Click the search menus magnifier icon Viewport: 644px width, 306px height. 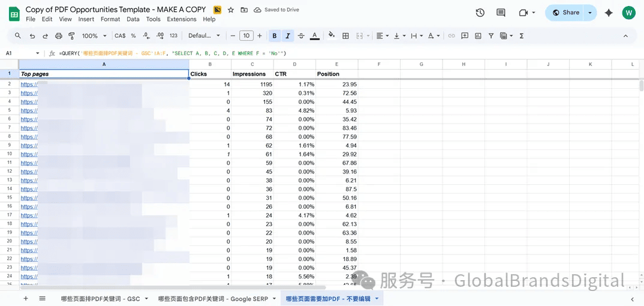click(17, 36)
